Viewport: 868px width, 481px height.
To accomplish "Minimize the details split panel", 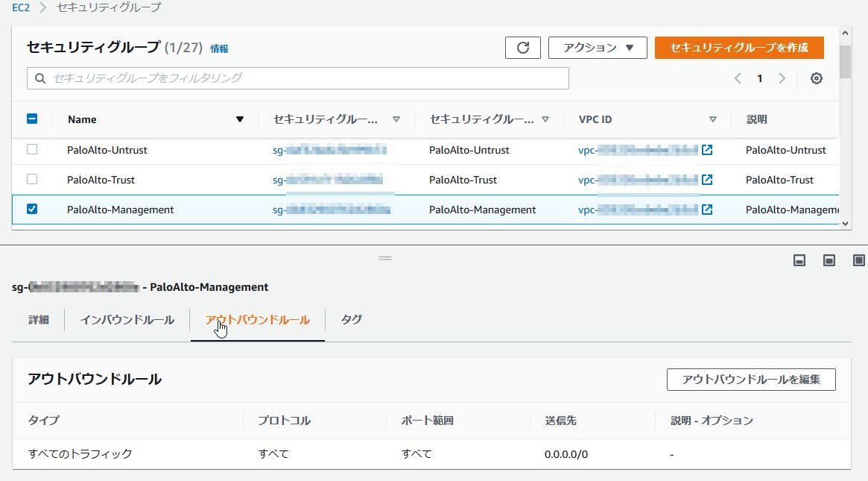I will (x=799, y=260).
